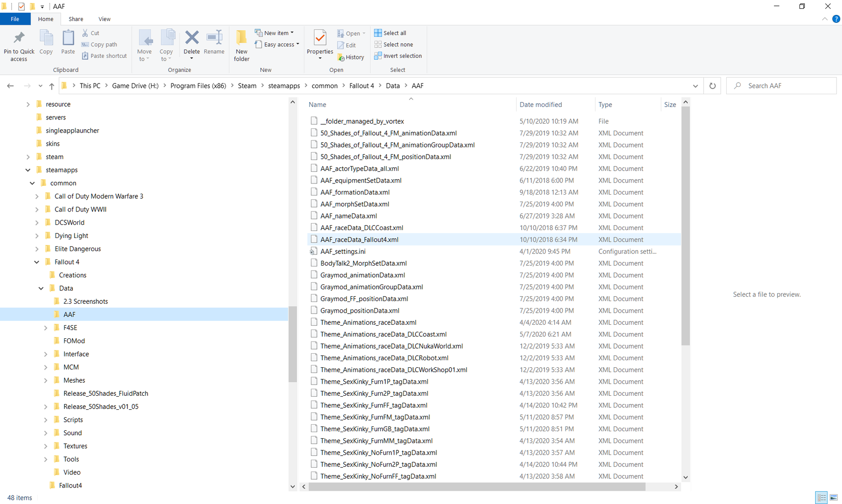842x504 pixels.
Task: Go Back with the left arrow
Action: pyautogui.click(x=10, y=86)
